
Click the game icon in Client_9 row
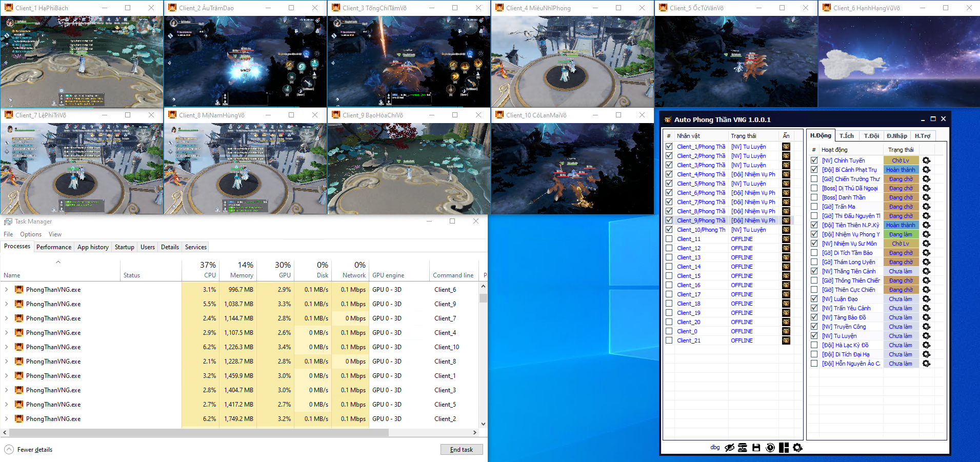pos(786,220)
